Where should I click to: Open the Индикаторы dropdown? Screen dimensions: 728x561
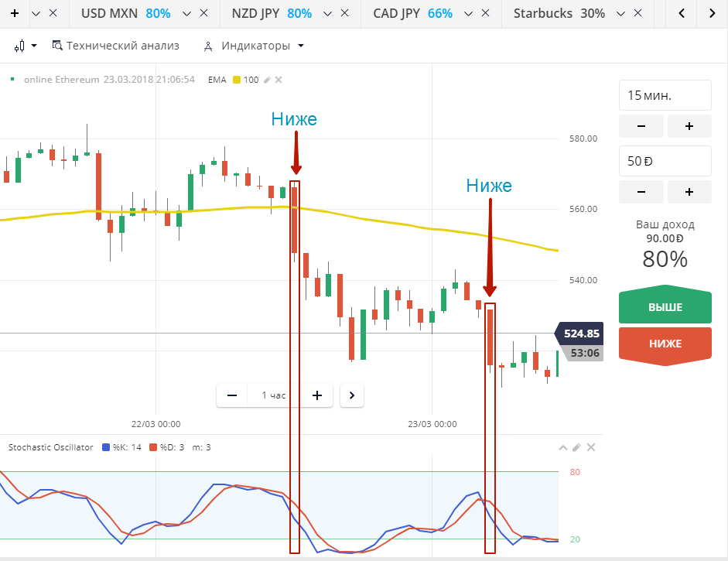[299, 46]
